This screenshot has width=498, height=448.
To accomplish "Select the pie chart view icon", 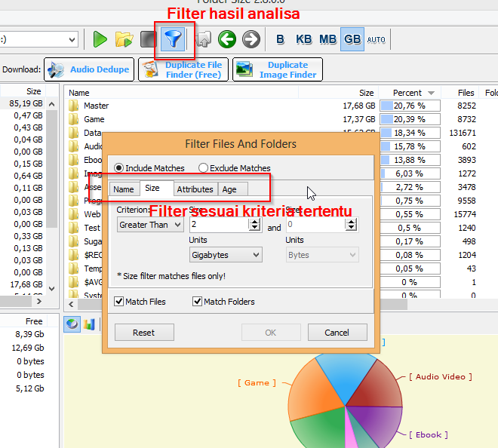I will (72, 324).
